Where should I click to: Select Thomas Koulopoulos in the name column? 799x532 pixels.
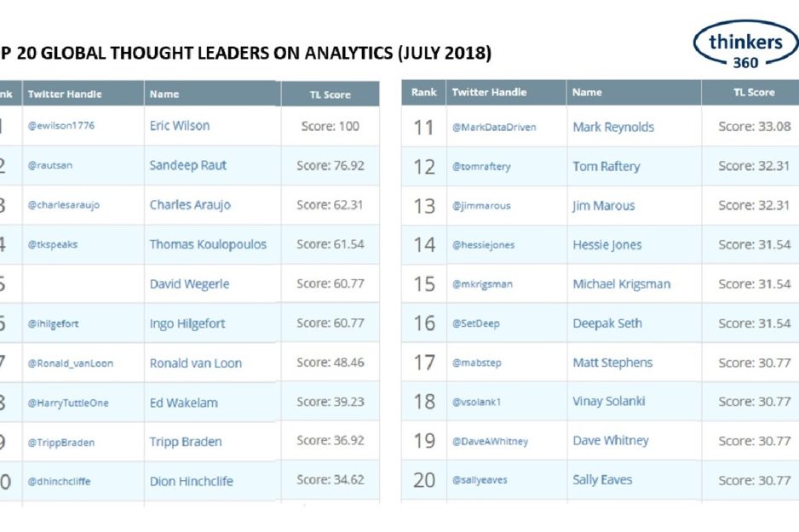(x=208, y=244)
